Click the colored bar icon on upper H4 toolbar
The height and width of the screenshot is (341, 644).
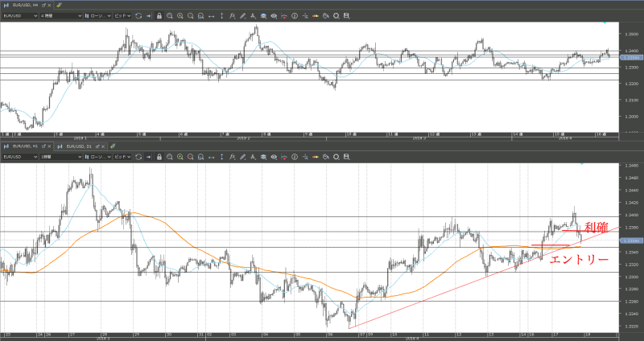pos(316,16)
